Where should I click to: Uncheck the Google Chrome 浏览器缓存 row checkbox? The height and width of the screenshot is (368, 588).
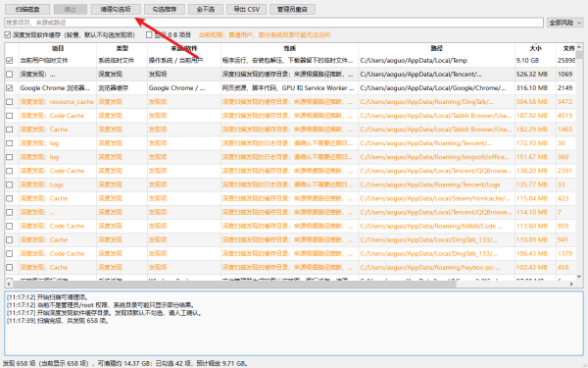coord(10,88)
